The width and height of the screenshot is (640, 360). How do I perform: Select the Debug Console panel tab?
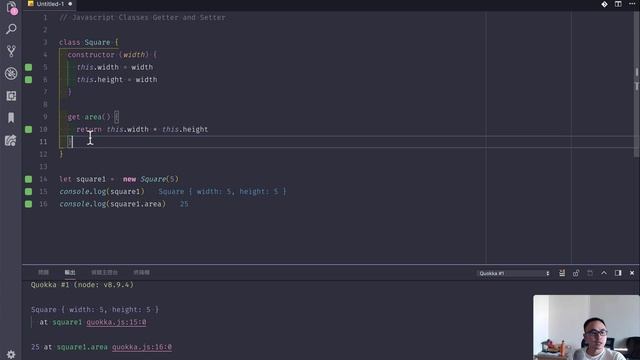pos(104,272)
